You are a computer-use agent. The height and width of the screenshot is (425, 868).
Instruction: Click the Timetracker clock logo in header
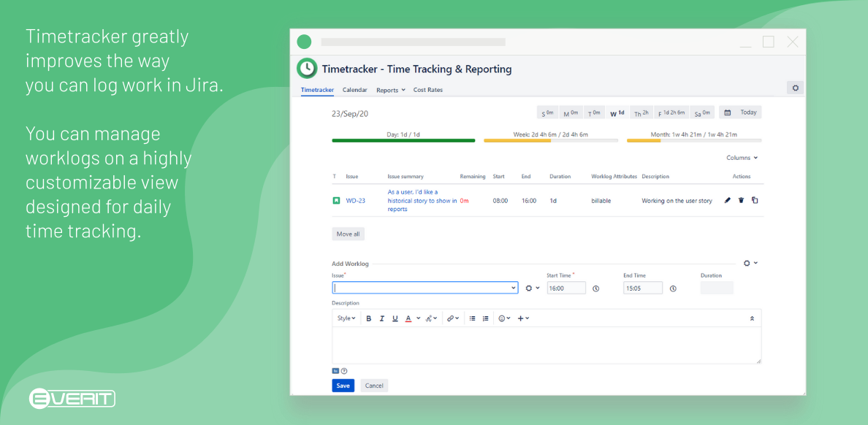[307, 69]
